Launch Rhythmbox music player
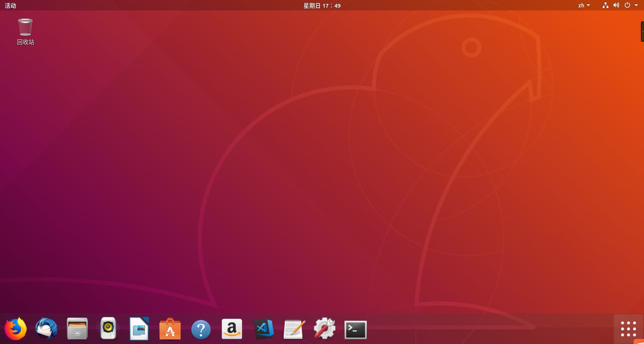Image resolution: width=644 pixels, height=344 pixels. tap(108, 329)
